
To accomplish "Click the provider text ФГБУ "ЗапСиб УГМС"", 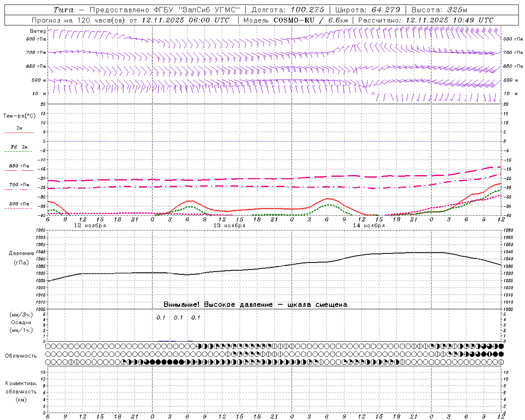I will tap(197, 10).
